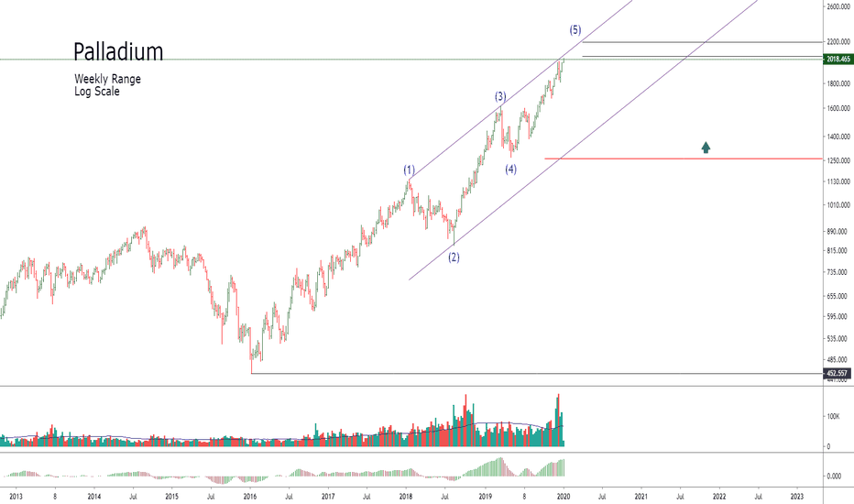Click the "Log Scale" label
This screenshot has height=504, width=854.
click(x=97, y=92)
